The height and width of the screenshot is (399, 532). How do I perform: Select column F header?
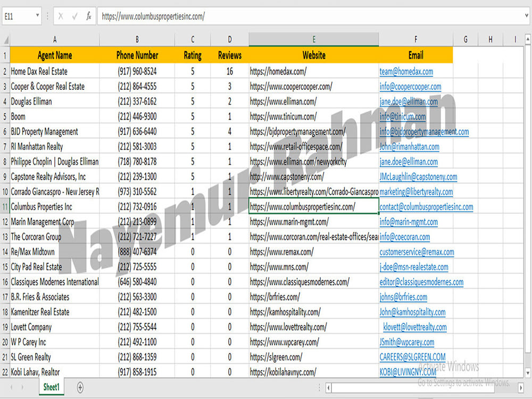pyautogui.click(x=415, y=39)
